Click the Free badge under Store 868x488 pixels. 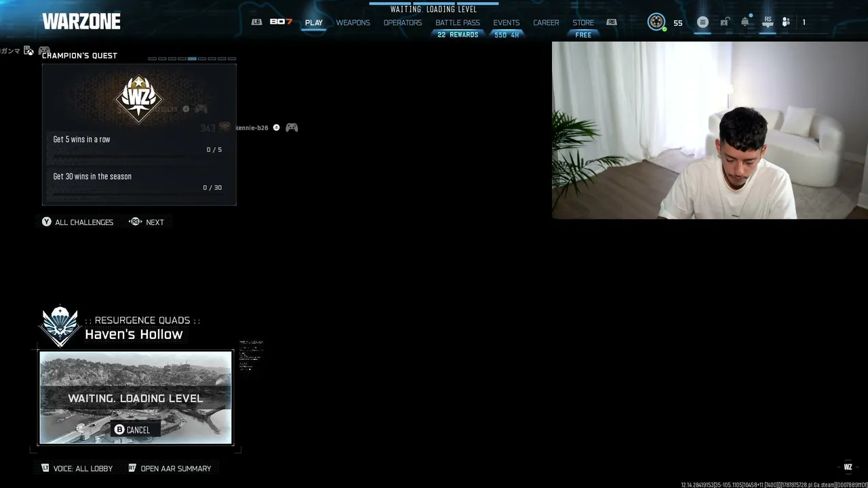[583, 35]
